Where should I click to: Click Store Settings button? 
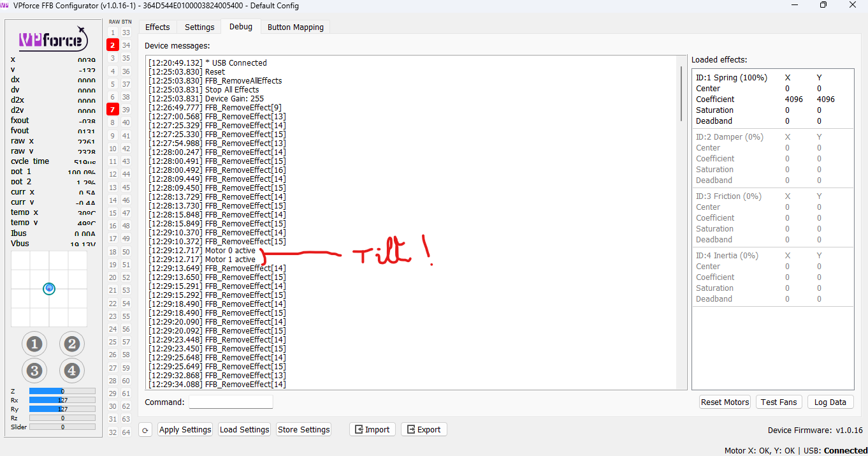pos(304,429)
